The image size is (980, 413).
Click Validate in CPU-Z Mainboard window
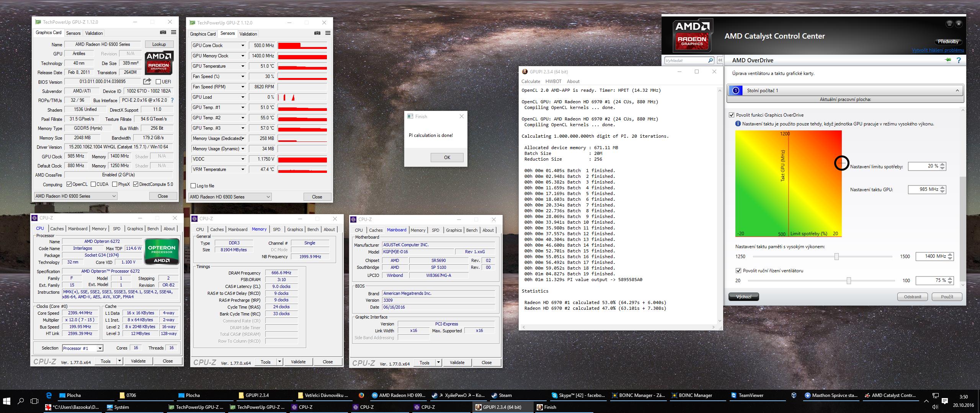pos(457,363)
